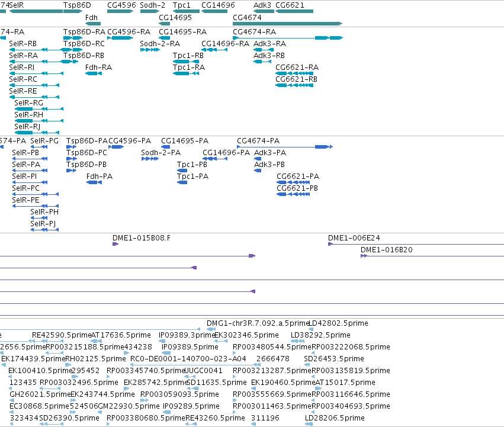This screenshot has width=504, height=427.
Task: Open protein CG4674-PA label
Action: (258, 140)
